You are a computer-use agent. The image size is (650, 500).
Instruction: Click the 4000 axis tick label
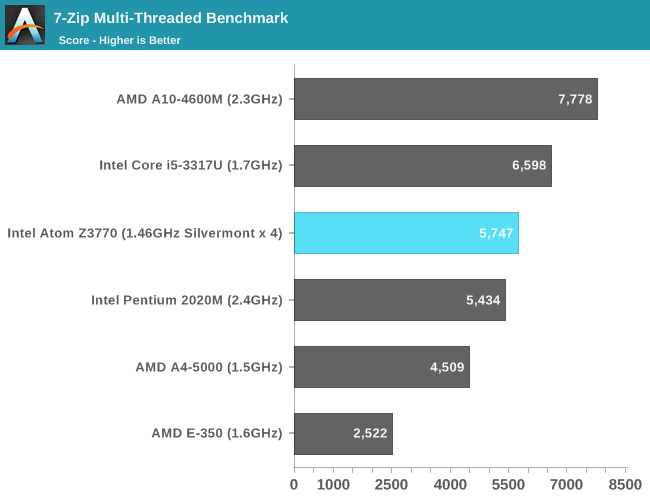(x=450, y=485)
